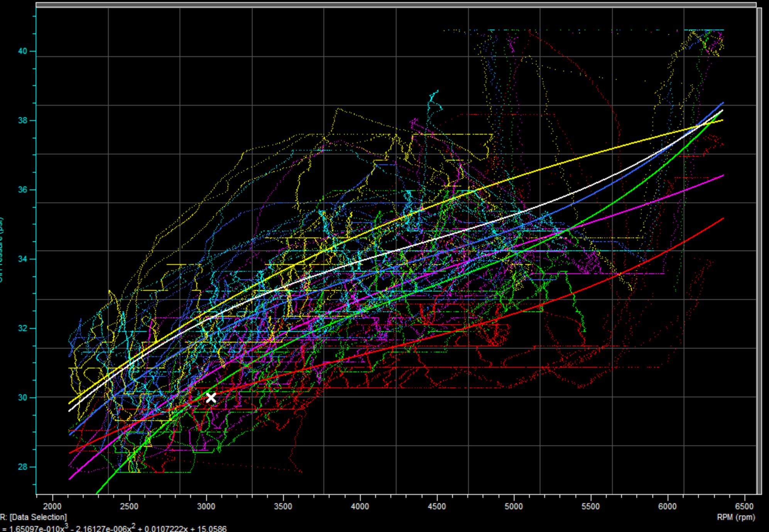Click the 40 label on pressure axis

coord(22,51)
